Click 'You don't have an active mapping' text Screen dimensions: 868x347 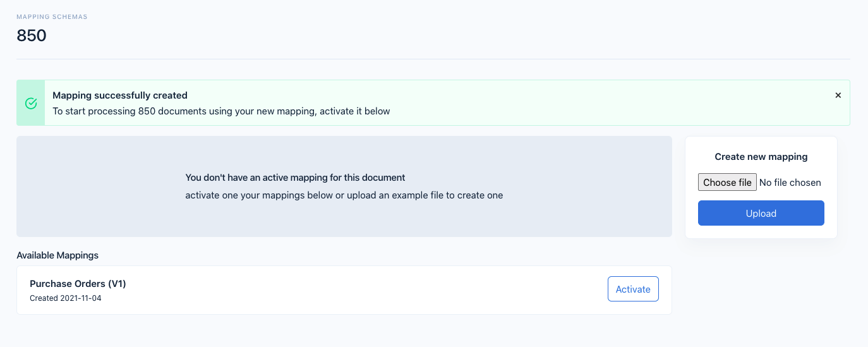coord(295,178)
